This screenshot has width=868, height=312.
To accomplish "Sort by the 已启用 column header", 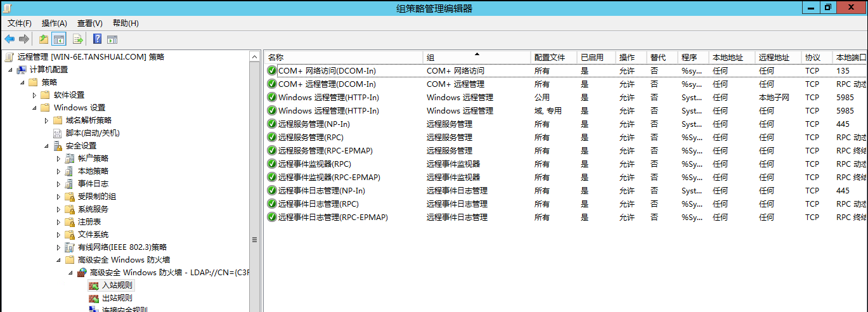I will (597, 57).
